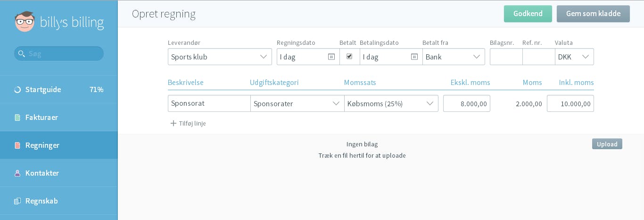Go to Startguide menu item

tap(59, 90)
